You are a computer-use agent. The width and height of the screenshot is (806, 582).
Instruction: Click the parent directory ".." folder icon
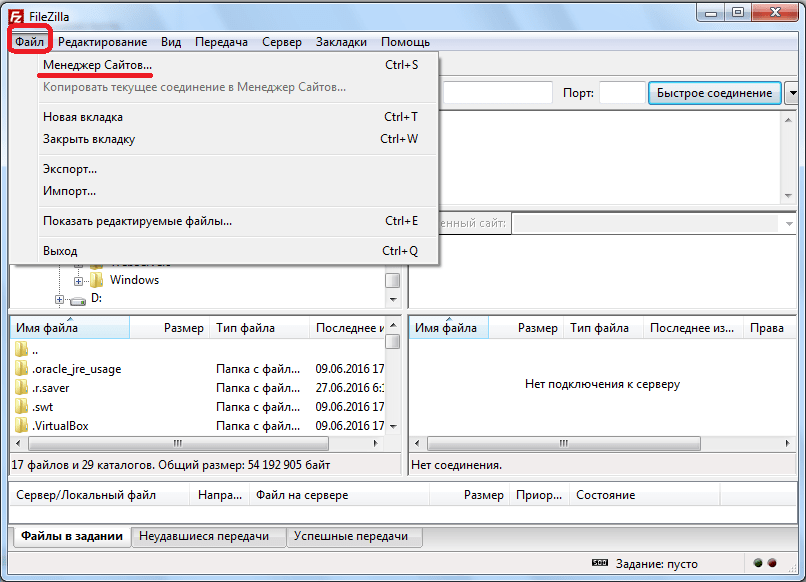[x=22, y=350]
